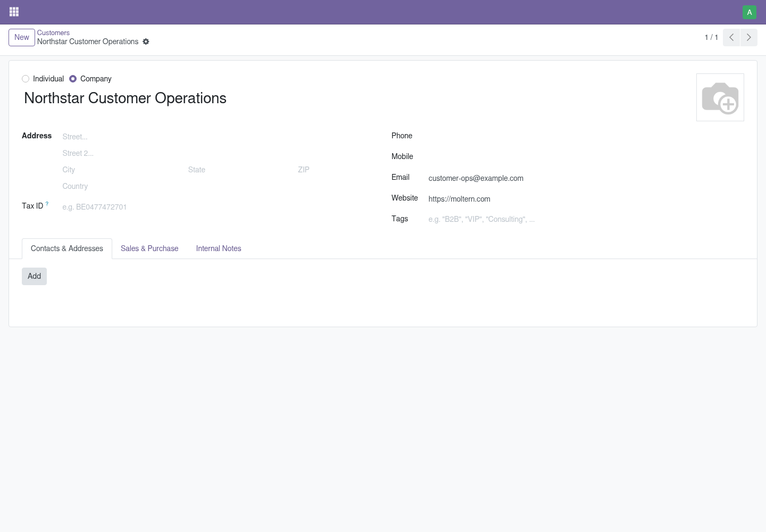
Task: Select the Company radio option
Action: 73,79
